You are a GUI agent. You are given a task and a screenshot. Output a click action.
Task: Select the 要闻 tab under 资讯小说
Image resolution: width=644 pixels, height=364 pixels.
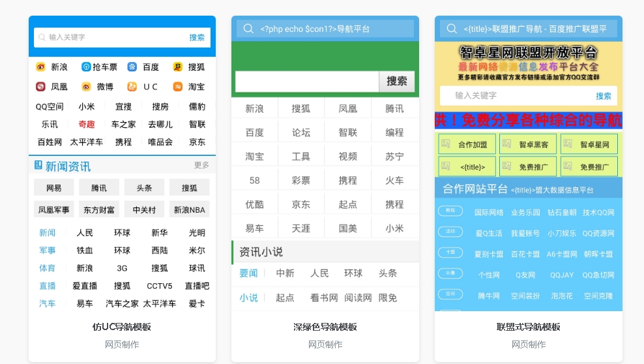point(248,273)
